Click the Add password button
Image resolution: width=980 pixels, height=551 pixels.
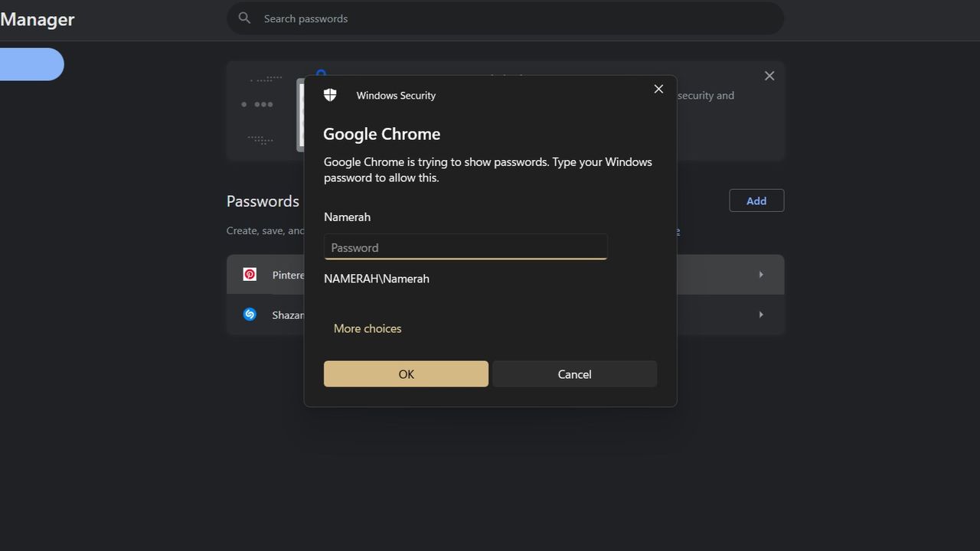click(x=756, y=201)
